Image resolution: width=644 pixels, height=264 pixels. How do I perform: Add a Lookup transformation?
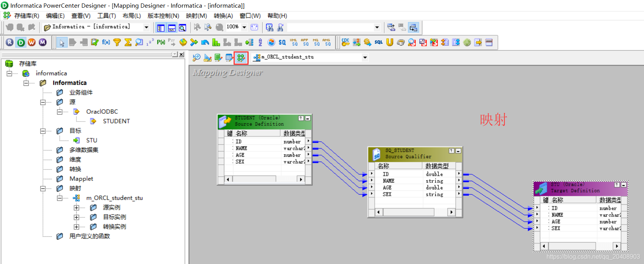point(139,42)
